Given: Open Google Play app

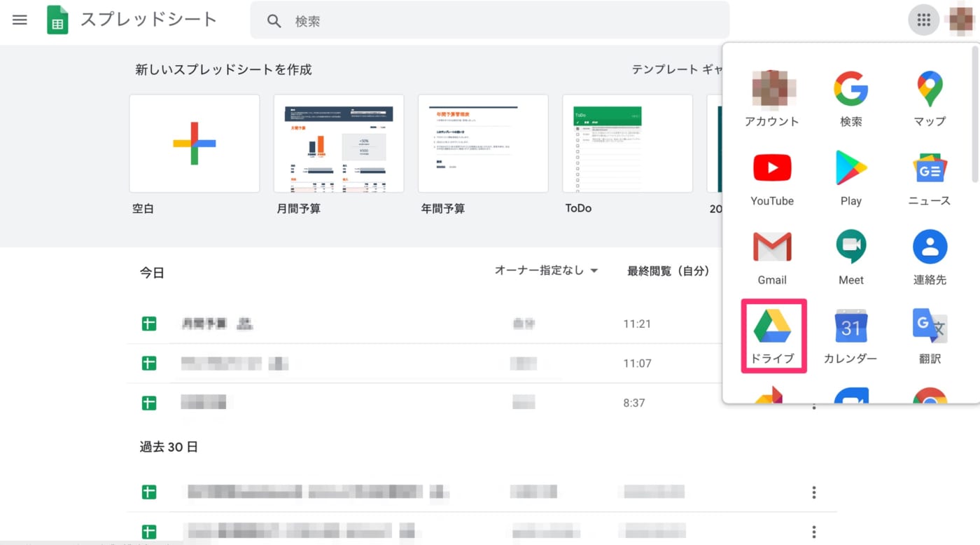Looking at the screenshot, I should pos(851,178).
